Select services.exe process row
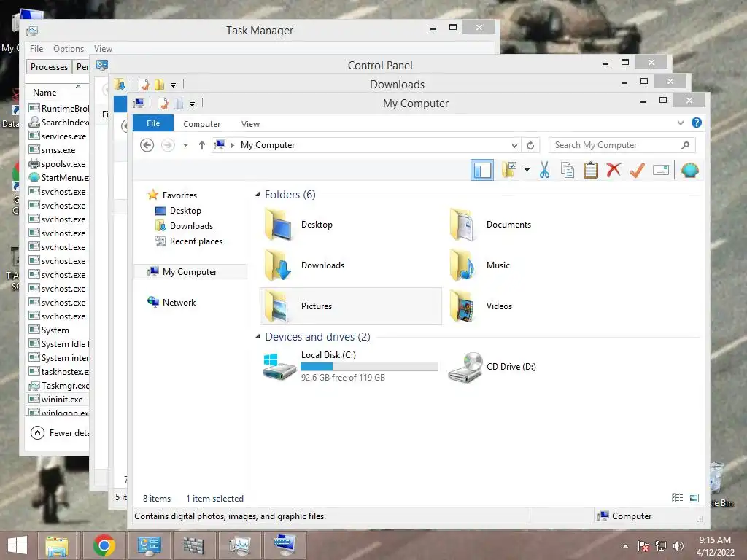Viewport: 747px width, 560px height. click(x=58, y=136)
